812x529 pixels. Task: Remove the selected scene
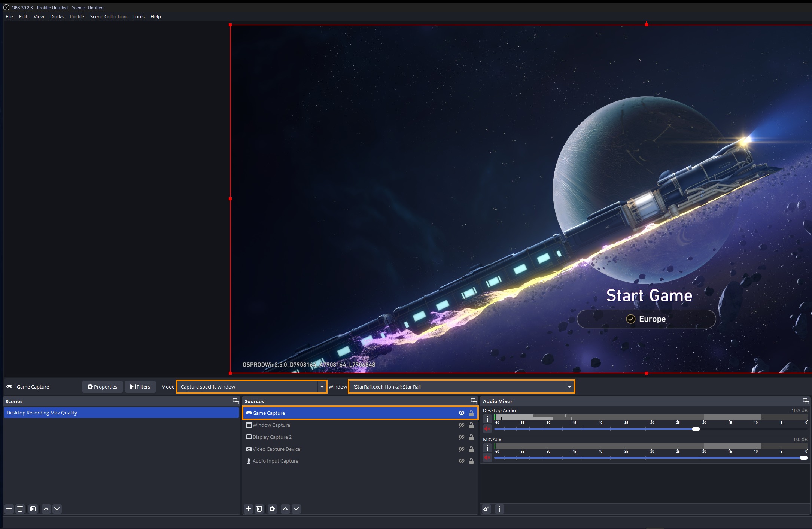tap(20, 509)
